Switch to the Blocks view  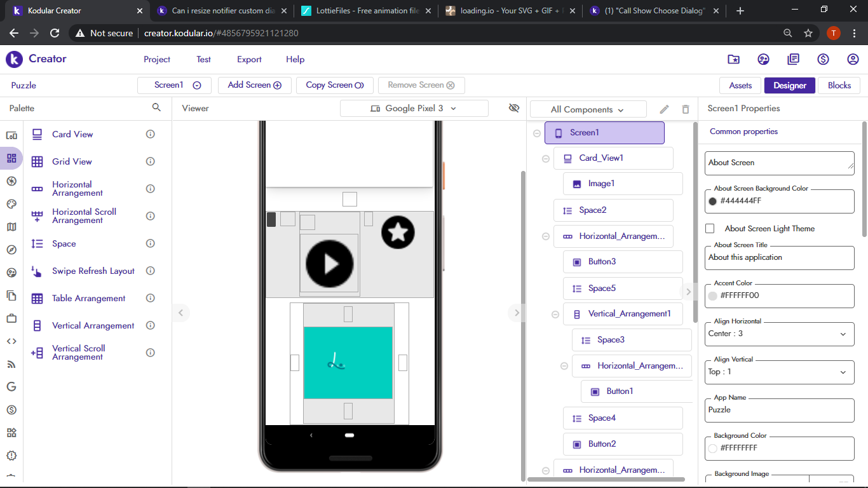point(839,85)
